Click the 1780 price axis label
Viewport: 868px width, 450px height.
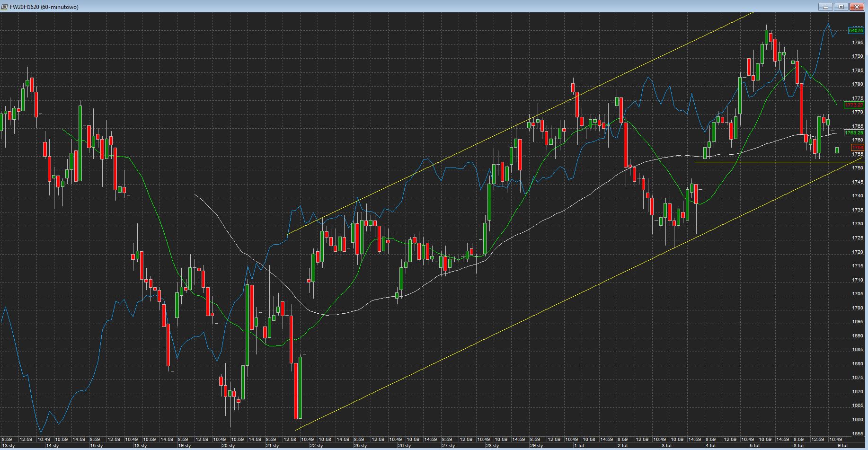point(858,84)
